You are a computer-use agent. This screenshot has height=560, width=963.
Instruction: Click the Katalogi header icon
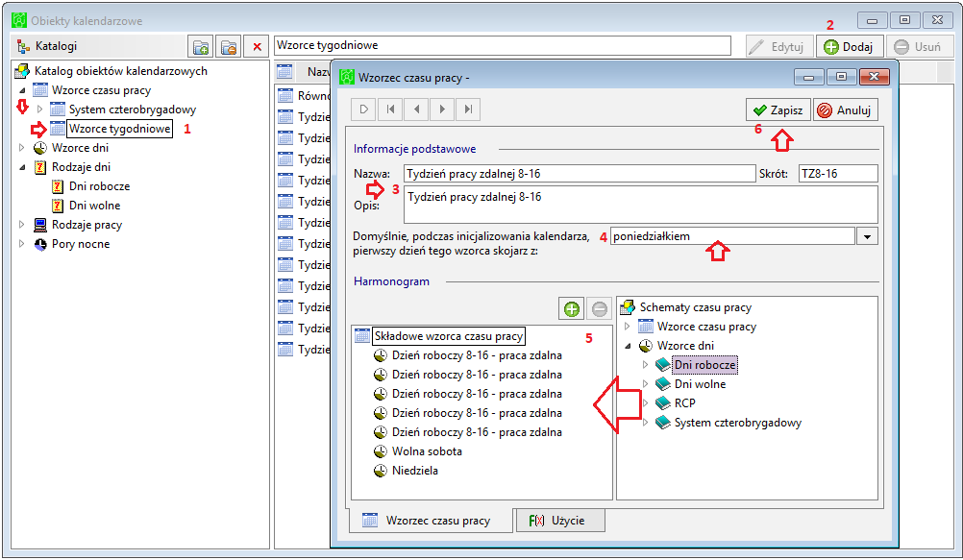23,46
